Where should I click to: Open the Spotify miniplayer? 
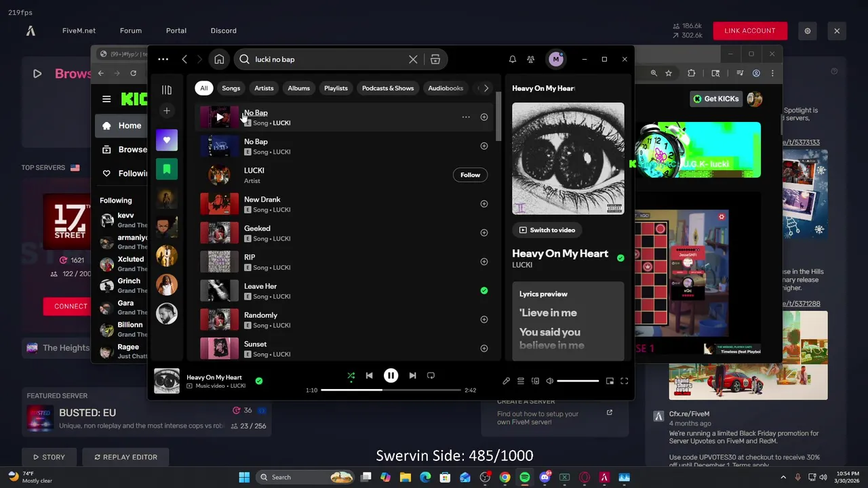[610, 381]
